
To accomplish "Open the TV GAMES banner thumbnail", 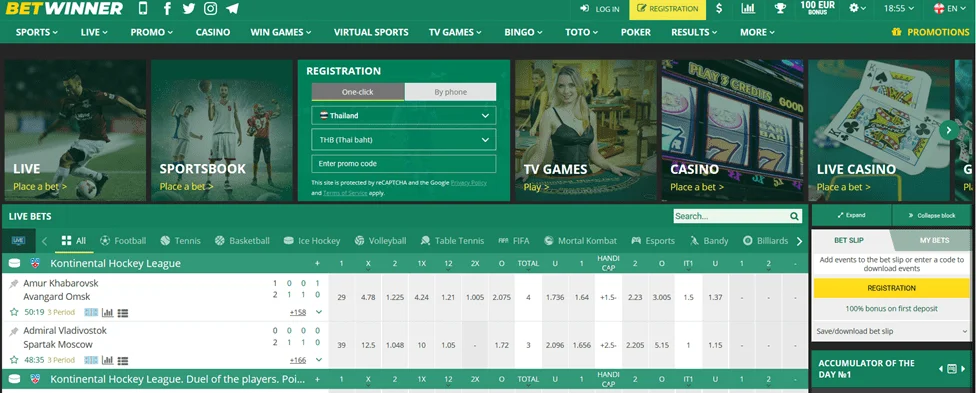I will 586,130.
